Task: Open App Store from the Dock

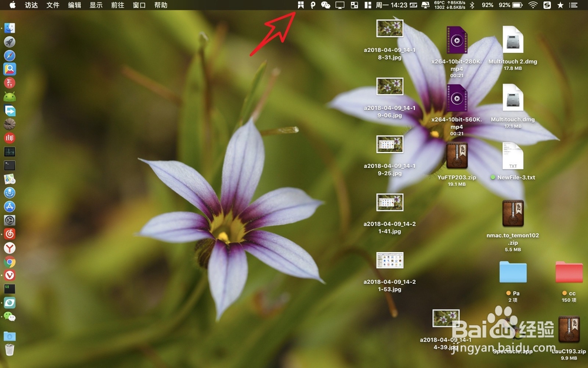Action: (x=9, y=207)
